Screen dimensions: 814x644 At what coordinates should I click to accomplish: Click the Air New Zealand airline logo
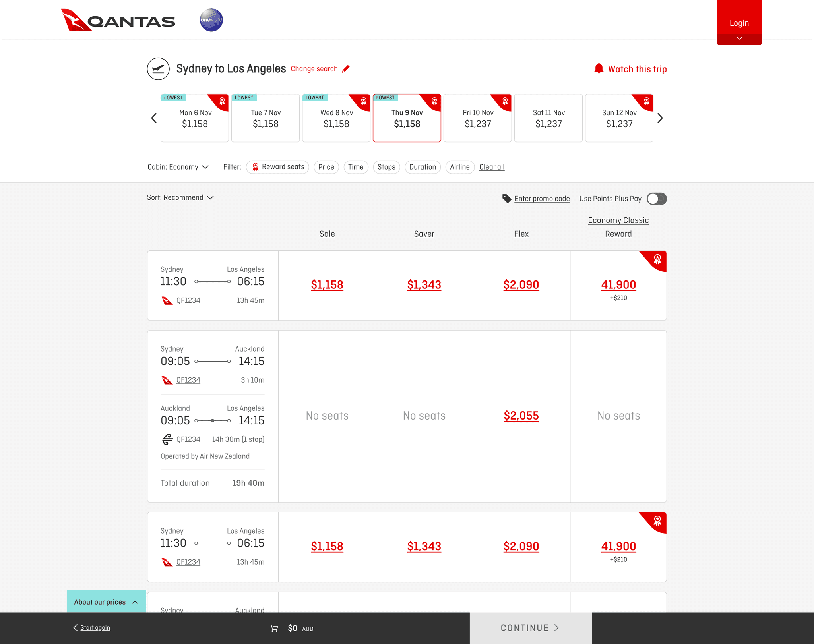point(167,439)
